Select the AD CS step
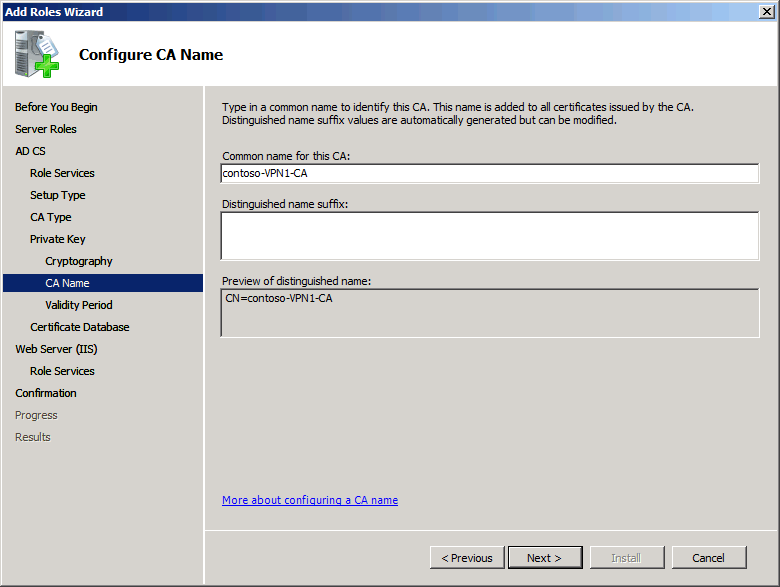 coord(30,151)
